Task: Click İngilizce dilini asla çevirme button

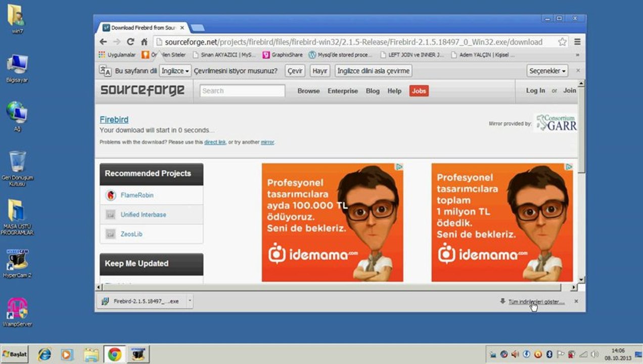Action: pos(373,71)
